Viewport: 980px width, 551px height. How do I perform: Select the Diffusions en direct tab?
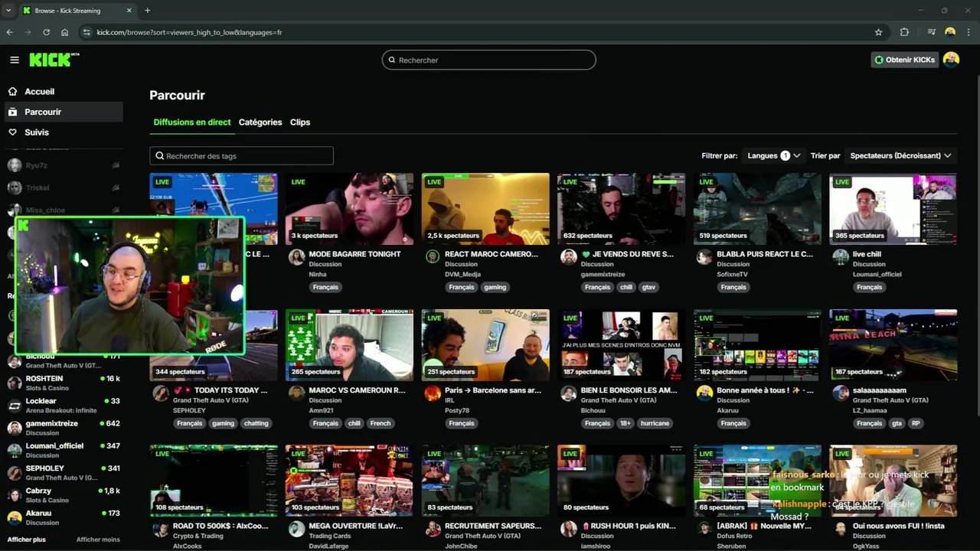192,122
